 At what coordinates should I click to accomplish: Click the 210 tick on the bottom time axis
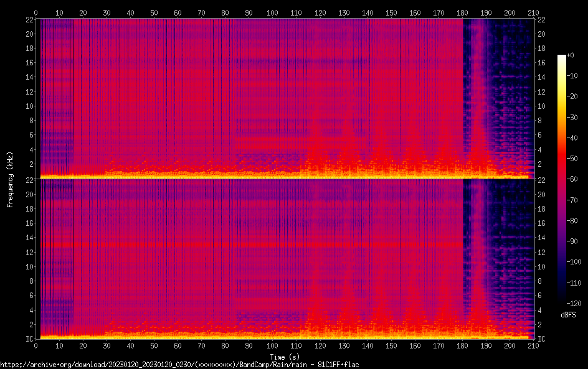534,345
